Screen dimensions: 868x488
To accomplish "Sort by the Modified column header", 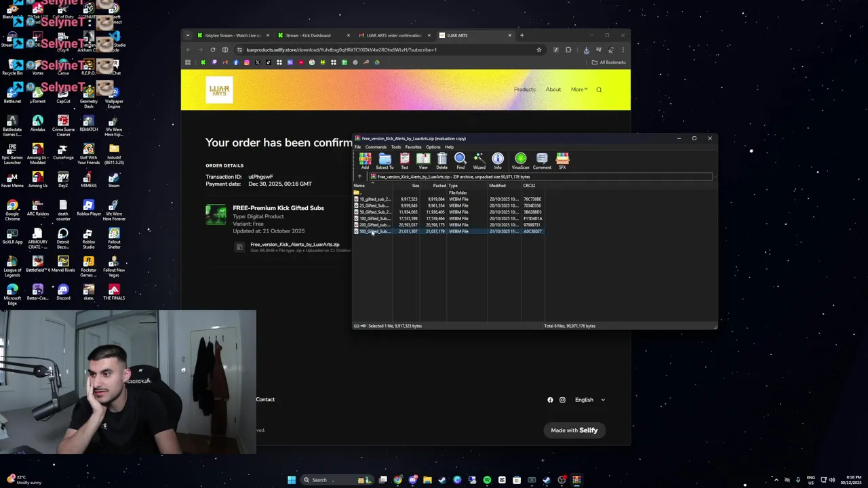I will 504,186.
